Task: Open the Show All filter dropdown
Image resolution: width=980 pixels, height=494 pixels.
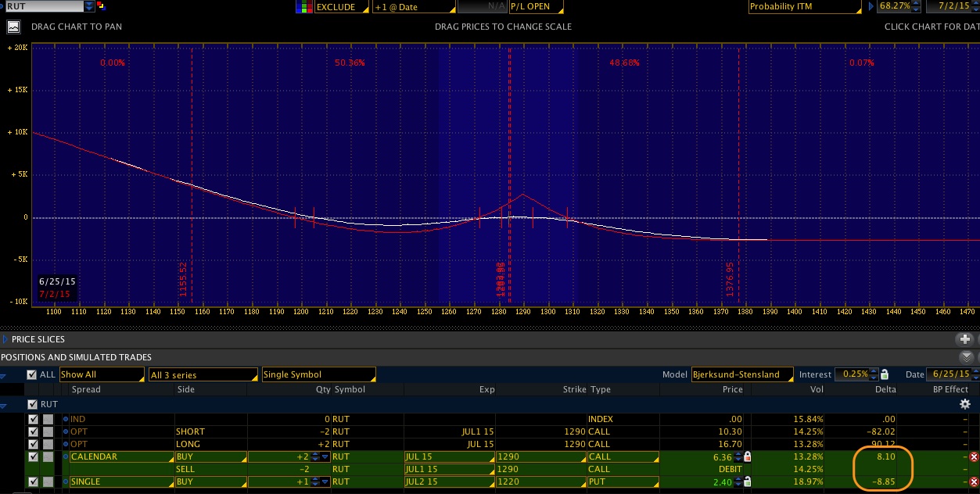Action: 102,374
